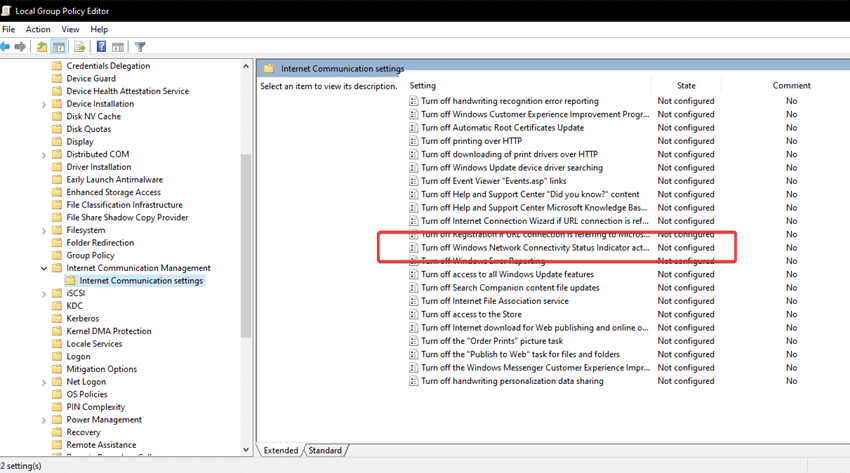Click the Up One Level folder icon
The width and height of the screenshot is (850, 473).
(42, 47)
